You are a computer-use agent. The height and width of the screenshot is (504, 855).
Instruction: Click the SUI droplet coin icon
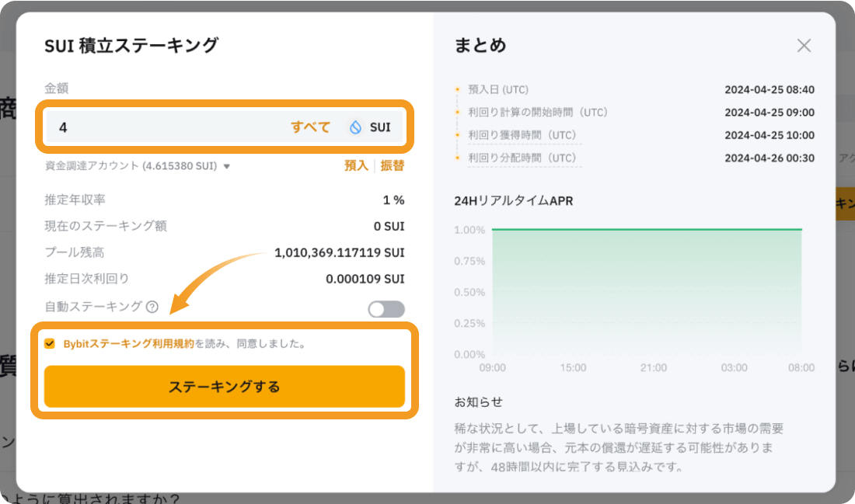pyautogui.click(x=355, y=127)
